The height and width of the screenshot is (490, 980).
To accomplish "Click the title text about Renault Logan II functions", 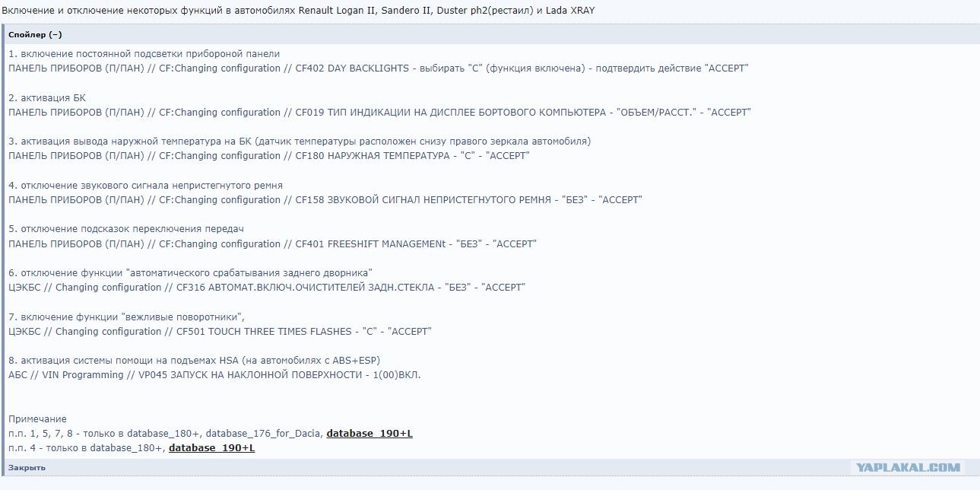I will click(x=298, y=11).
